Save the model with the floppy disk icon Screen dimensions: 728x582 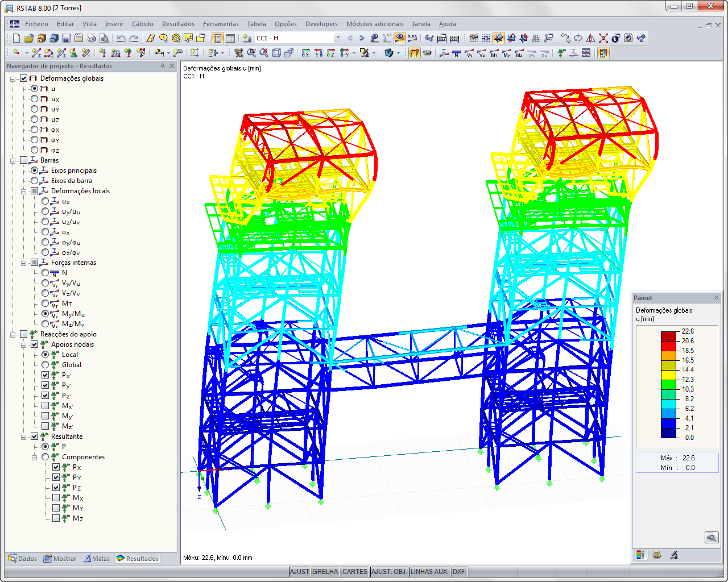(67, 38)
